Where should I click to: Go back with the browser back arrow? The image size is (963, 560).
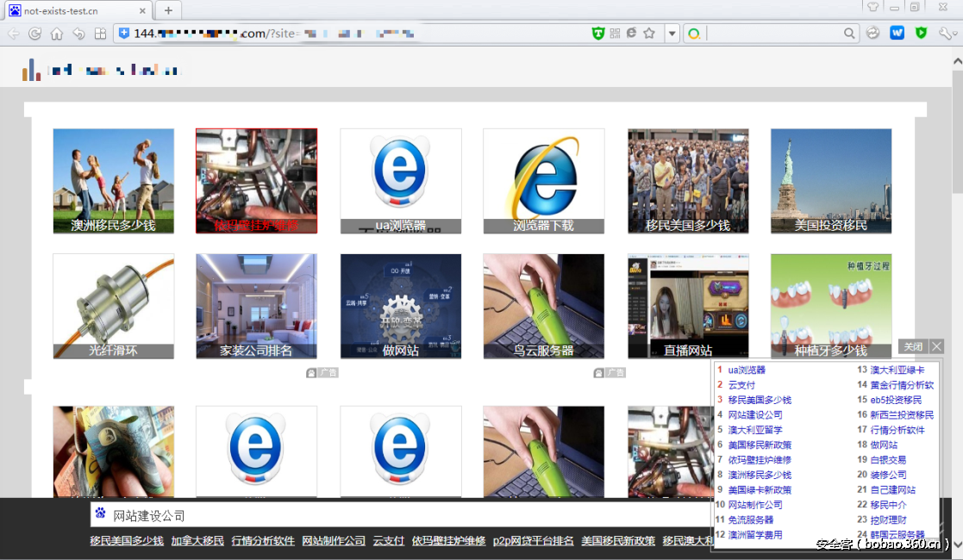(14, 34)
